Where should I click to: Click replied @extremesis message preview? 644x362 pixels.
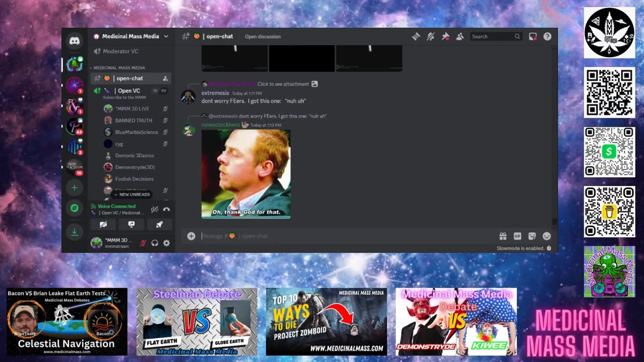click(x=283, y=116)
